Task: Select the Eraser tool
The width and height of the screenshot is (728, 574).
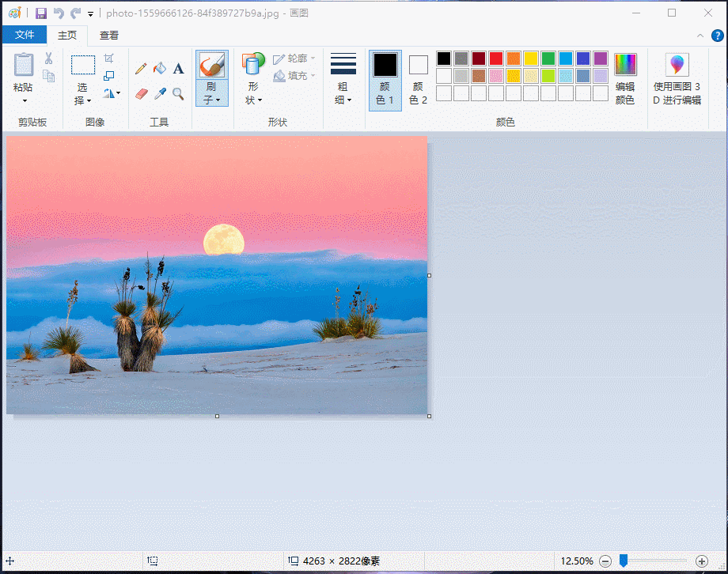Action: pos(142,93)
